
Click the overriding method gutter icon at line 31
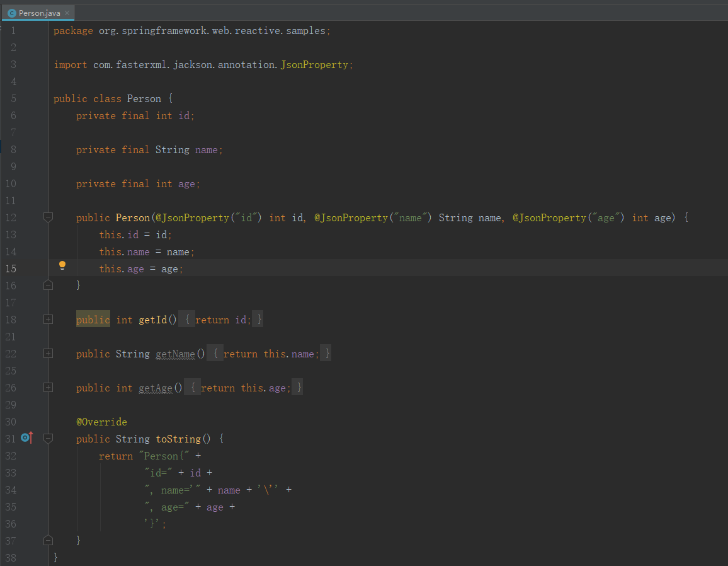click(x=27, y=437)
